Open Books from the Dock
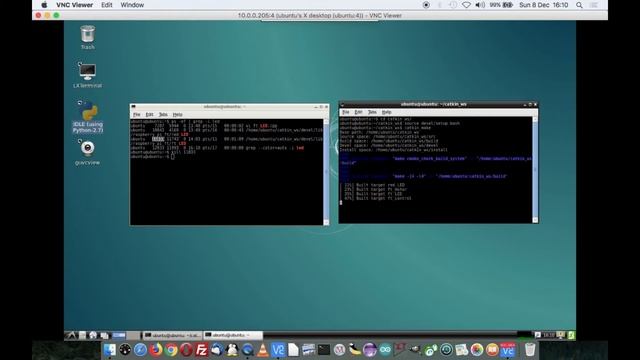This screenshot has width=640, height=360. 492,350
